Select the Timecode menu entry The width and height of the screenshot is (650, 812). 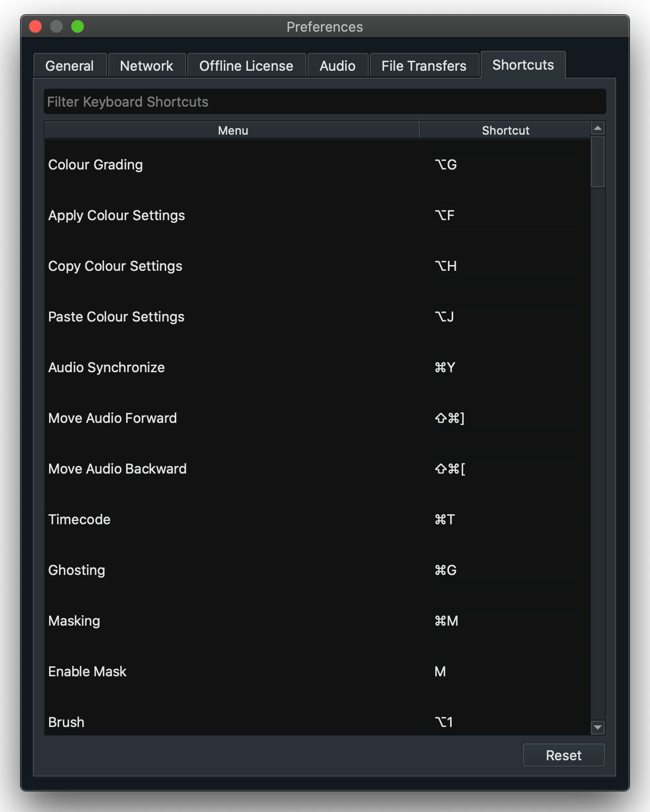coord(80,520)
